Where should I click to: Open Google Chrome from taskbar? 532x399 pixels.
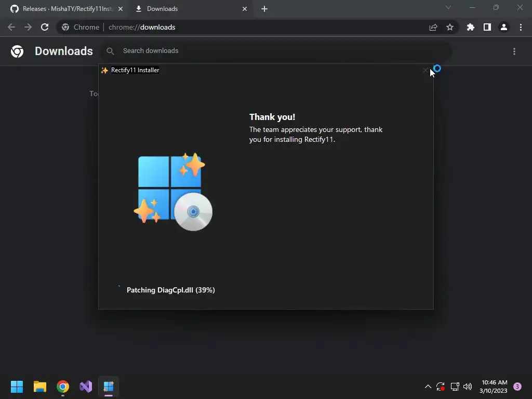(63, 387)
